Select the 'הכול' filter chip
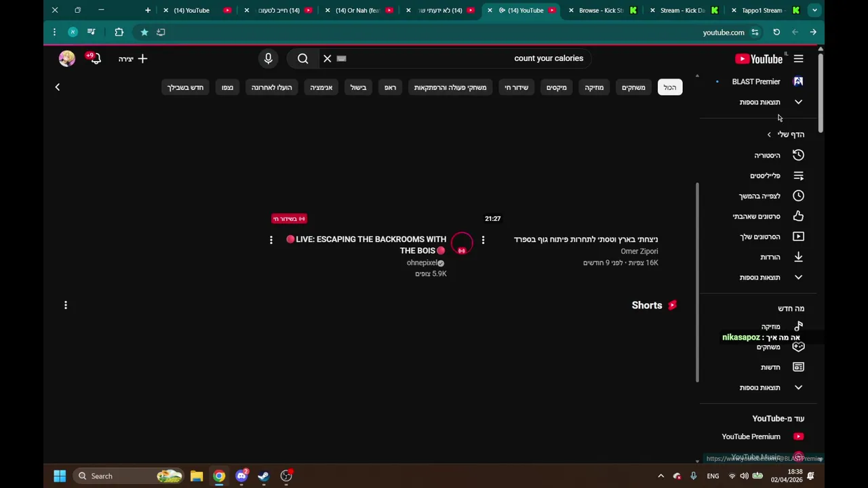868x488 pixels. point(670,87)
